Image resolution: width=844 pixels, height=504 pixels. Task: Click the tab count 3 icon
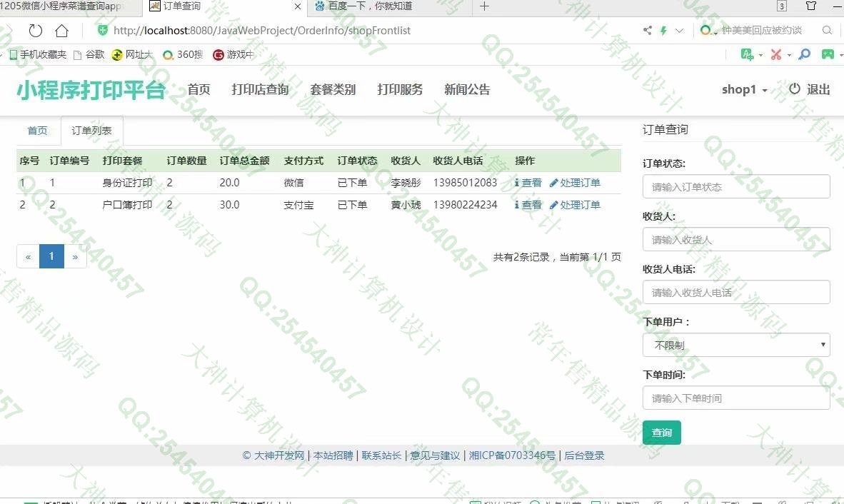click(782, 6)
